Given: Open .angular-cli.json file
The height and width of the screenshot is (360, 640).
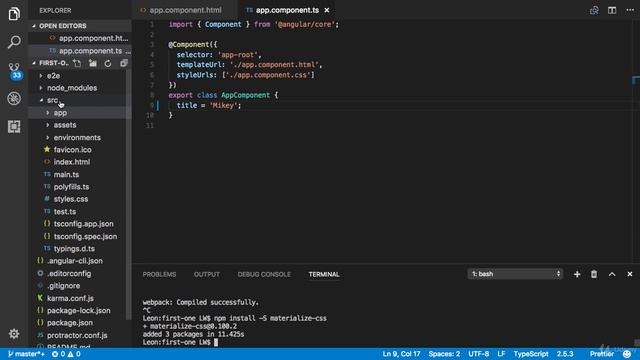Looking at the screenshot, I should pyautogui.click(x=75, y=261).
